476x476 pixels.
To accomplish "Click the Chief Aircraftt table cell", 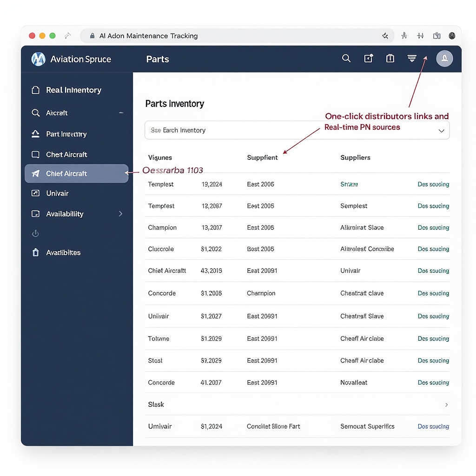I will [167, 271].
